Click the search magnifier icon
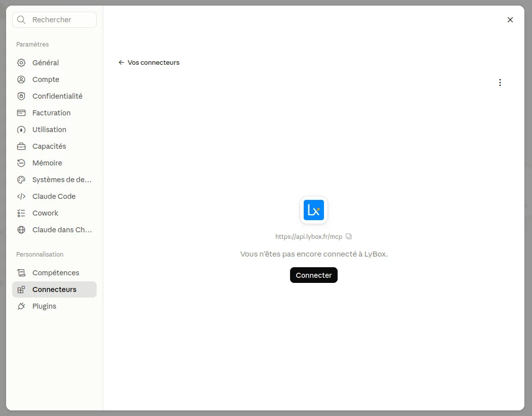This screenshot has height=416, width=532. click(x=21, y=20)
